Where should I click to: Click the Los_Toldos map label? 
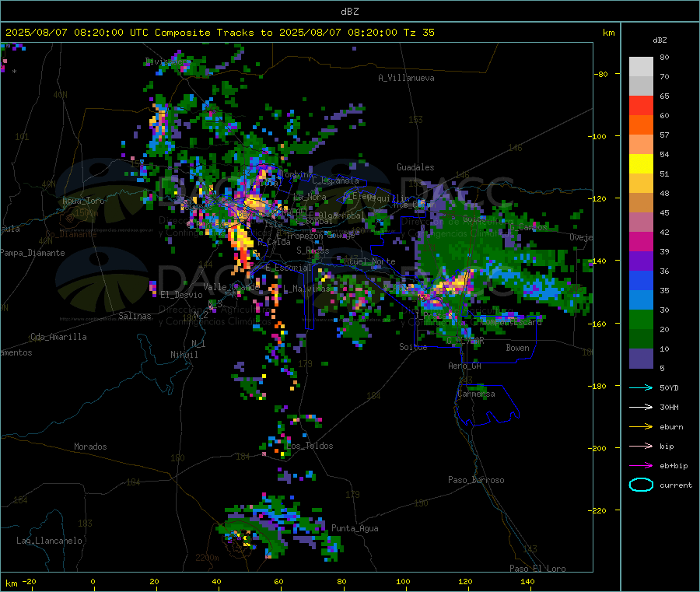(310, 446)
